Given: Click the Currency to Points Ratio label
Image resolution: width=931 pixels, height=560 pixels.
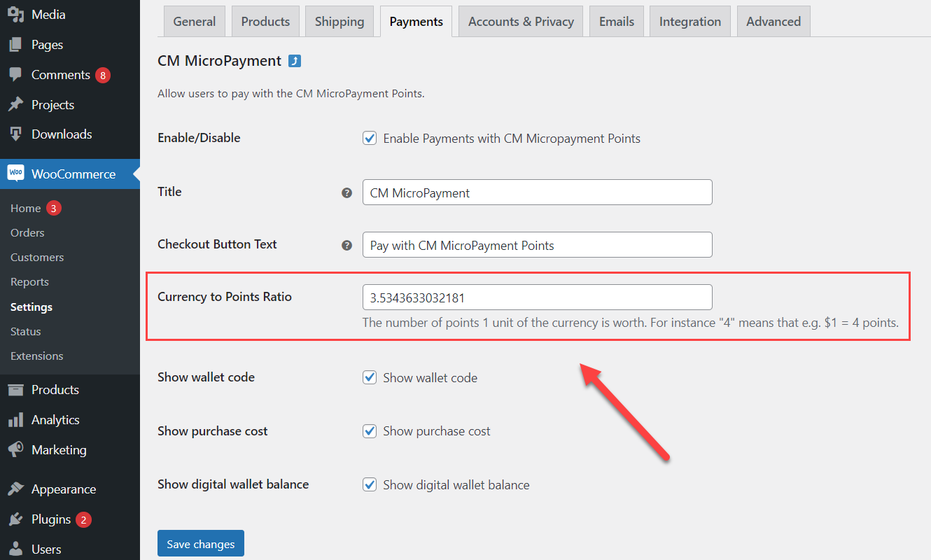Looking at the screenshot, I should (225, 297).
